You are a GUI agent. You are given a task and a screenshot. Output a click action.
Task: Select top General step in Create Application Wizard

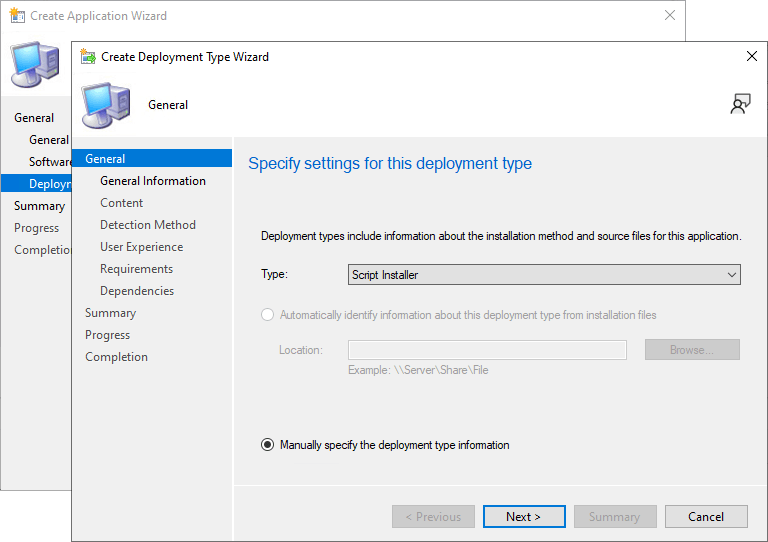click(34, 118)
